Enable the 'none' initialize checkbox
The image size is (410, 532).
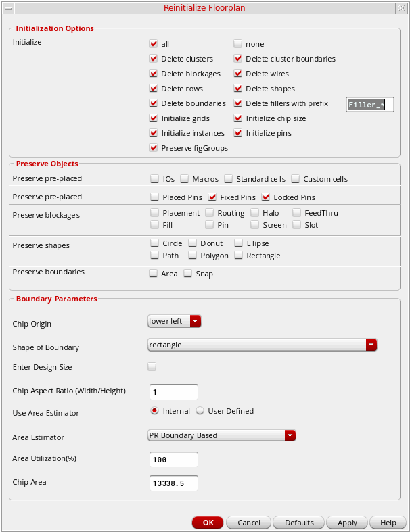coord(237,44)
